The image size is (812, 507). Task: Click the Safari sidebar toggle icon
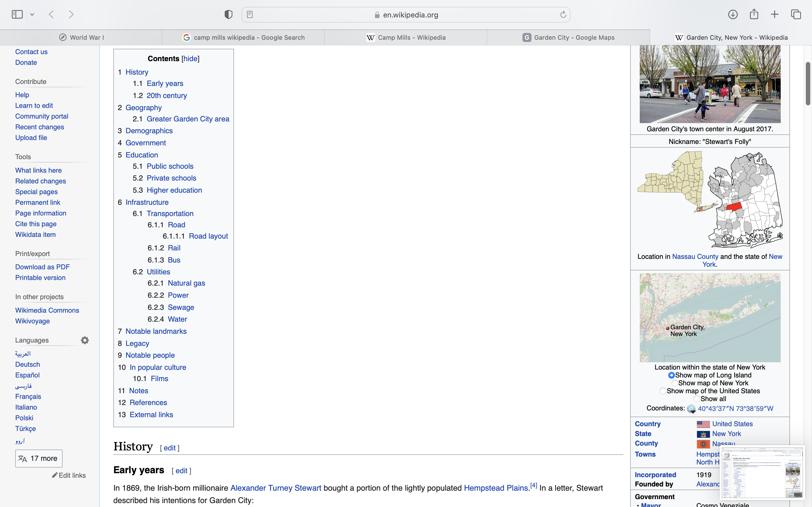coord(17,14)
